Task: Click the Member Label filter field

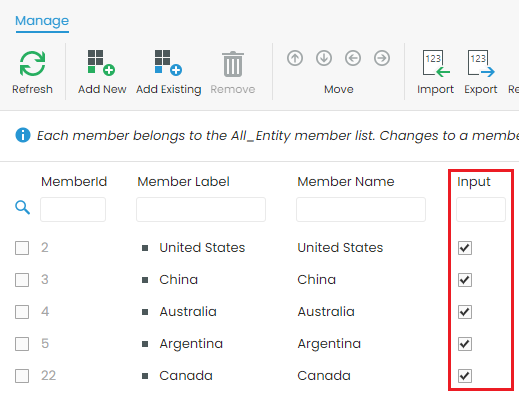Action: (201, 209)
